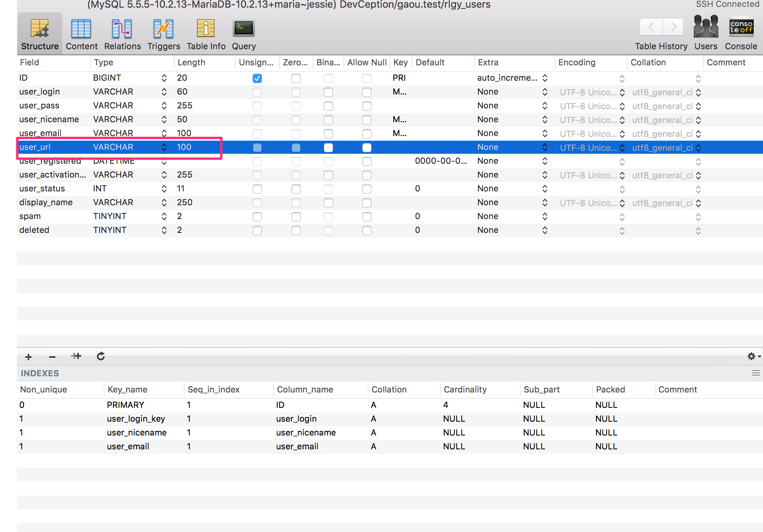Add a new field with plus button
This screenshot has width=763, height=532.
tap(28, 357)
